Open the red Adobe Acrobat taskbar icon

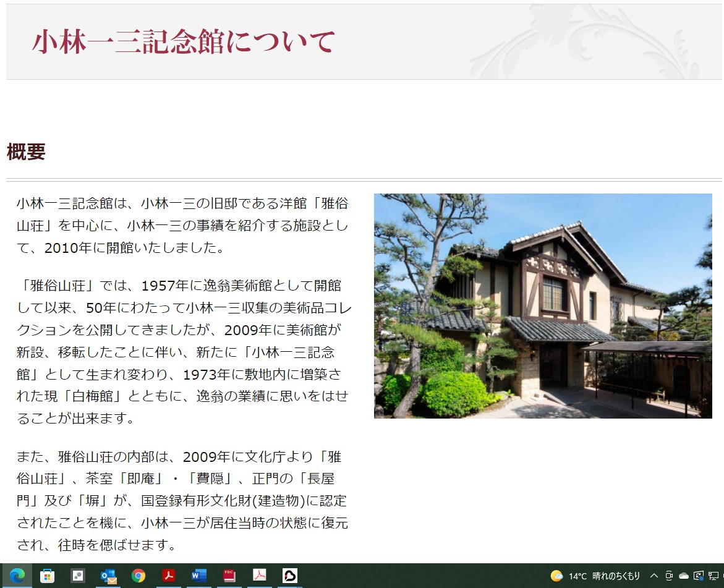169,576
